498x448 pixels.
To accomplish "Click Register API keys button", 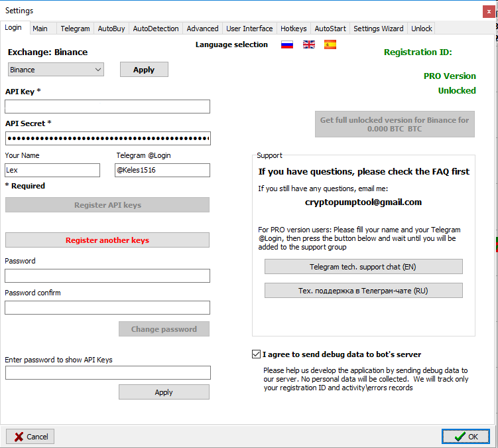I will 107,205.
